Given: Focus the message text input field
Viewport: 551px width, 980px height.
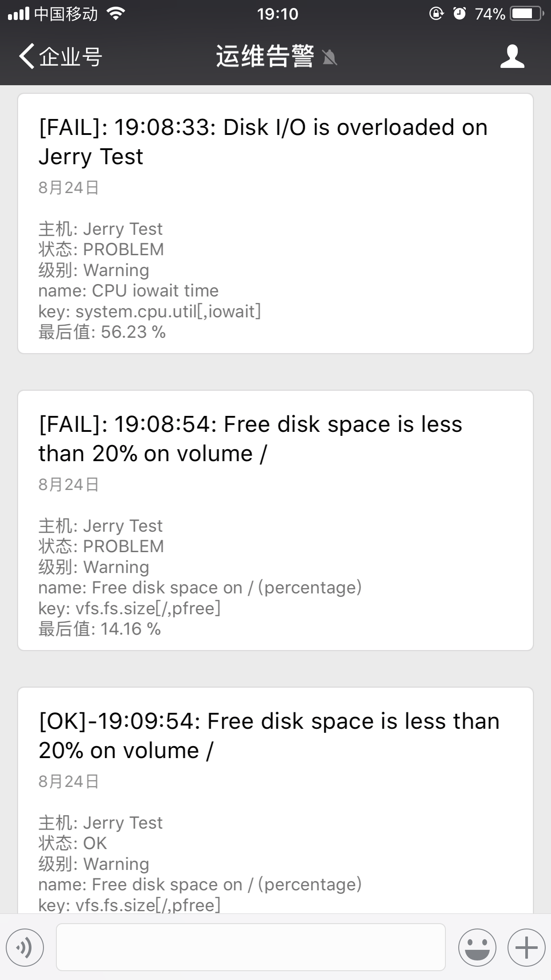Looking at the screenshot, I should pyautogui.click(x=251, y=948).
